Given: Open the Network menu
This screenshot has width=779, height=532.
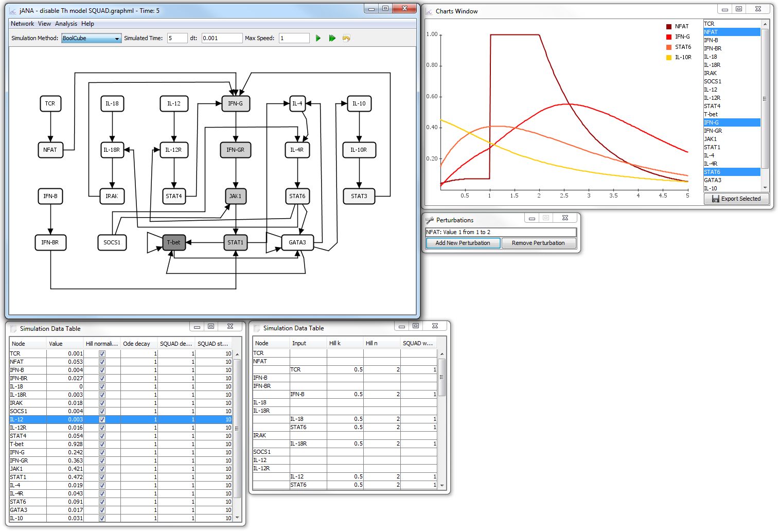Looking at the screenshot, I should click(x=22, y=24).
